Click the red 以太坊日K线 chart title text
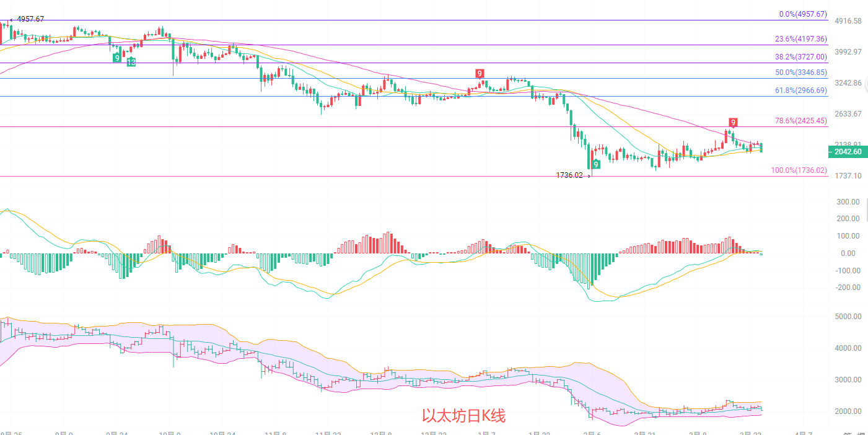Viewport: 868px width, 435px height. pyautogui.click(x=463, y=416)
